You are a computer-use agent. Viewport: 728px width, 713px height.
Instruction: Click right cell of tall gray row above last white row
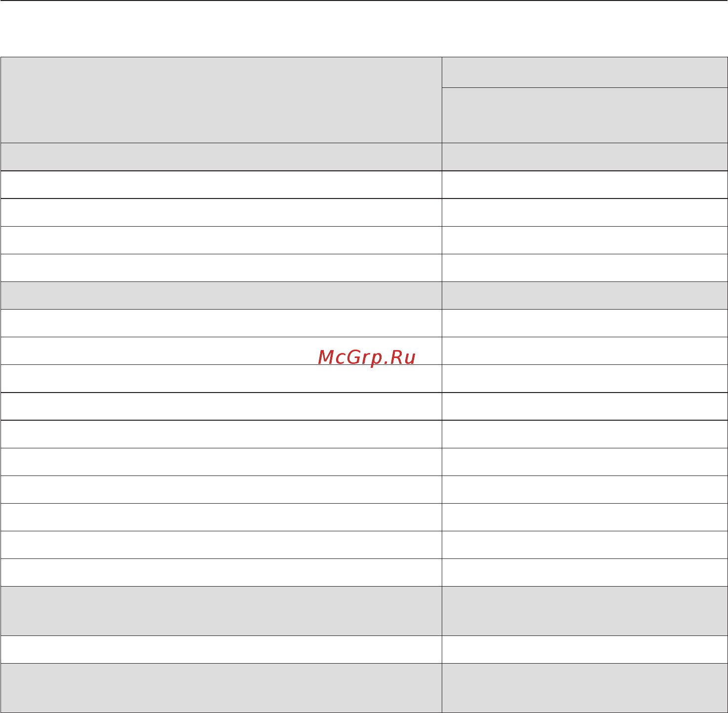(585, 611)
